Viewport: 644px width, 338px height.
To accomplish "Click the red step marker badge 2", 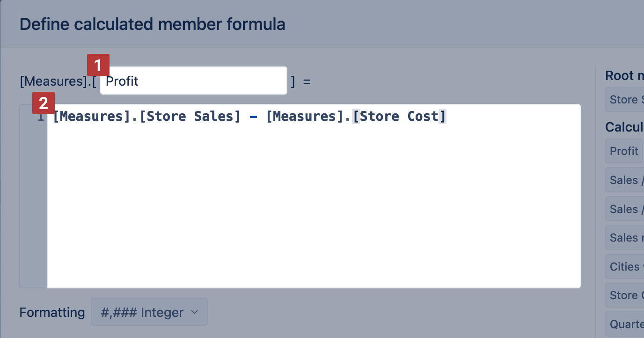I will point(44,103).
